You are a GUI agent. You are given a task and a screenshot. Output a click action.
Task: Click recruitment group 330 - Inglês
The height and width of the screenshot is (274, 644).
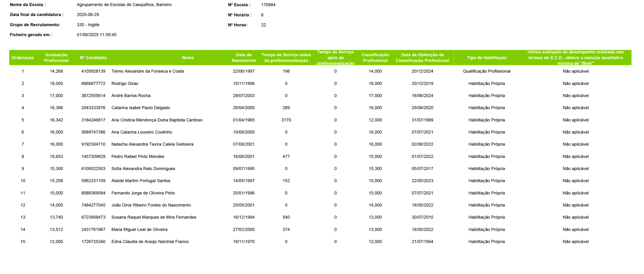click(x=88, y=25)
